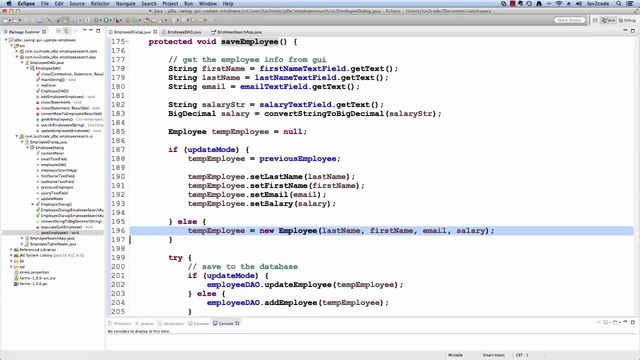The width and height of the screenshot is (640, 360).
Task: Click the Run External Tools icon
Action: click(117, 20)
